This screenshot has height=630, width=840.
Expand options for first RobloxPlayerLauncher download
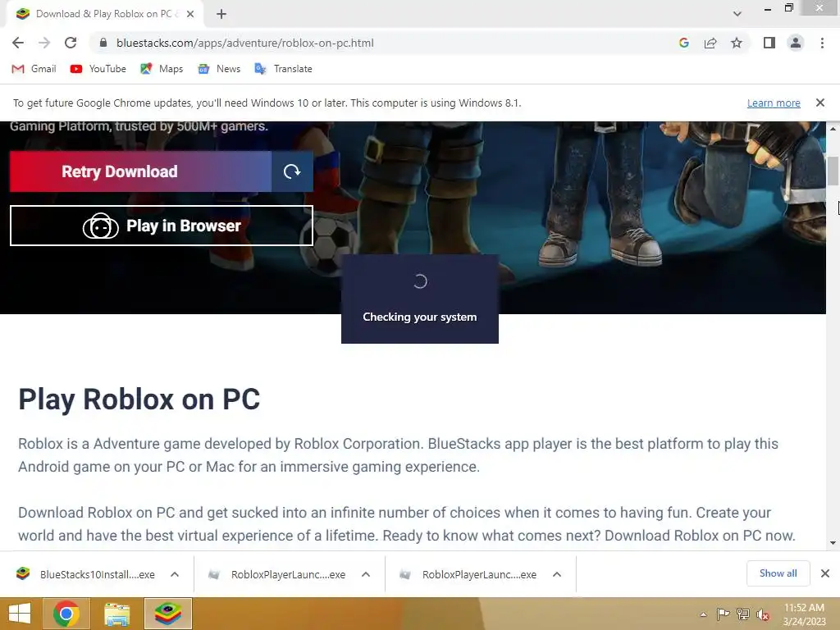[x=366, y=574]
